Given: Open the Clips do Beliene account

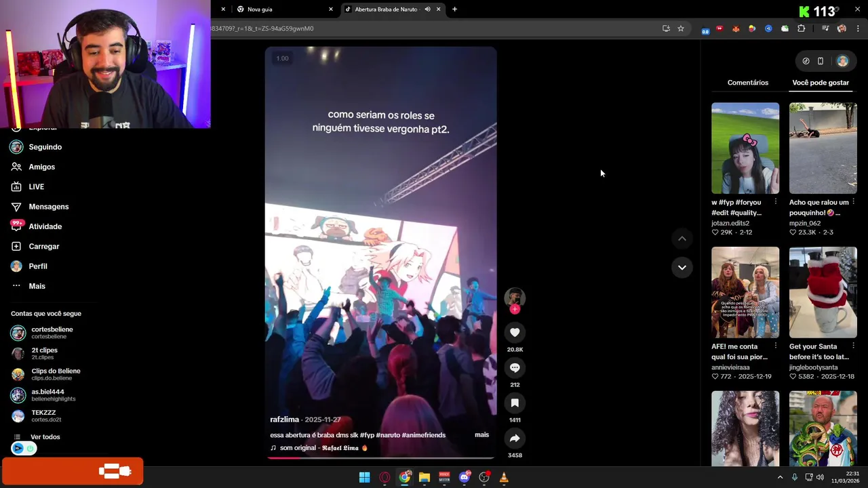Looking at the screenshot, I should (46, 374).
